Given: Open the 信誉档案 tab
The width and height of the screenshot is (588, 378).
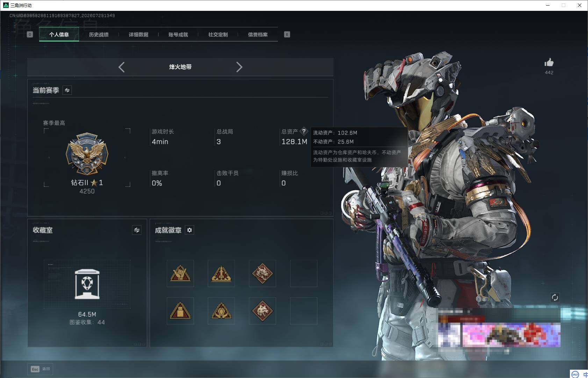Looking at the screenshot, I should (258, 35).
